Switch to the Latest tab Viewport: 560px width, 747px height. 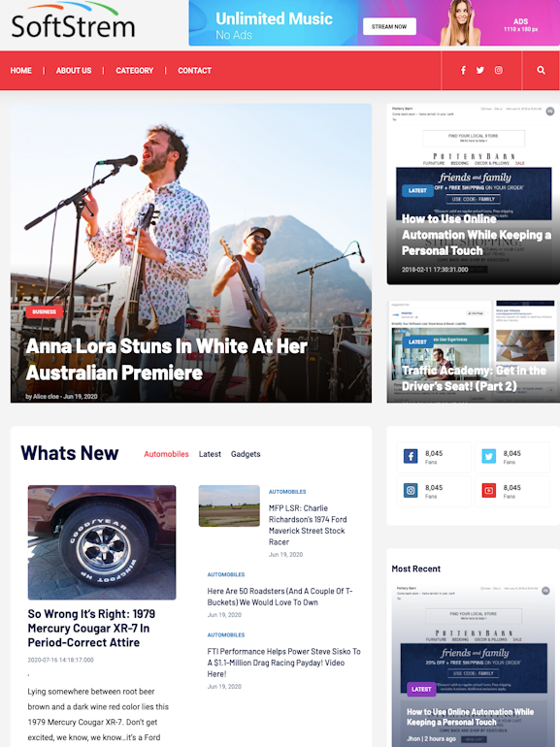pyautogui.click(x=210, y=454)
